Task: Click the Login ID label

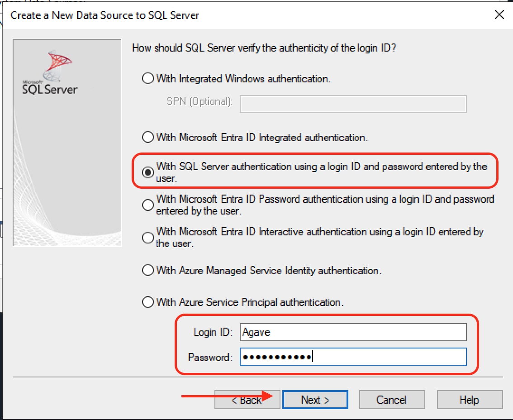Action: coord(213,332)
